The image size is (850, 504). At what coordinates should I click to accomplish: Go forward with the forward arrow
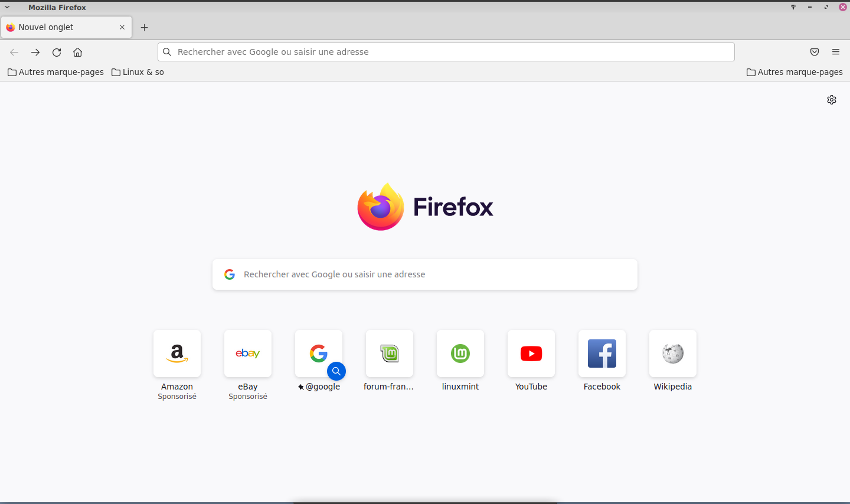(x=35, y=52)
